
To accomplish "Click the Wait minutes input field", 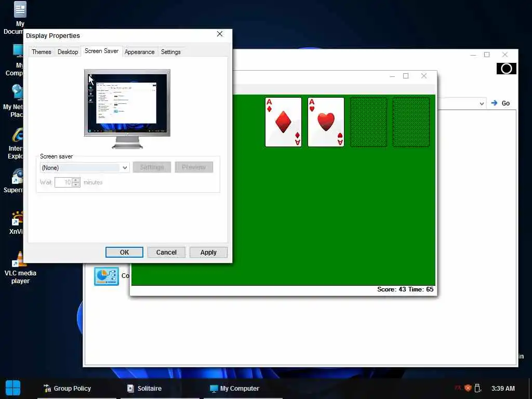I will coord(63,182).
